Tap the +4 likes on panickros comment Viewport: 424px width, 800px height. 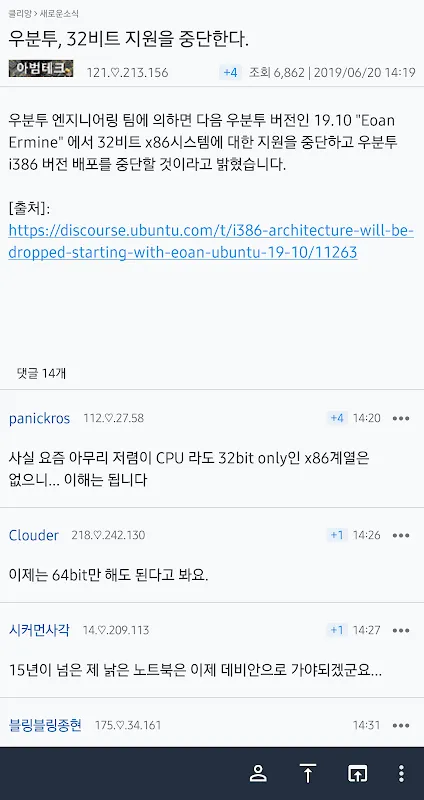337,418
